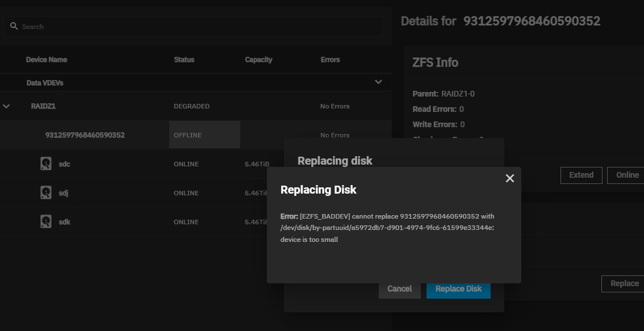Click No Errors in the offline device row

coord(334,135)
